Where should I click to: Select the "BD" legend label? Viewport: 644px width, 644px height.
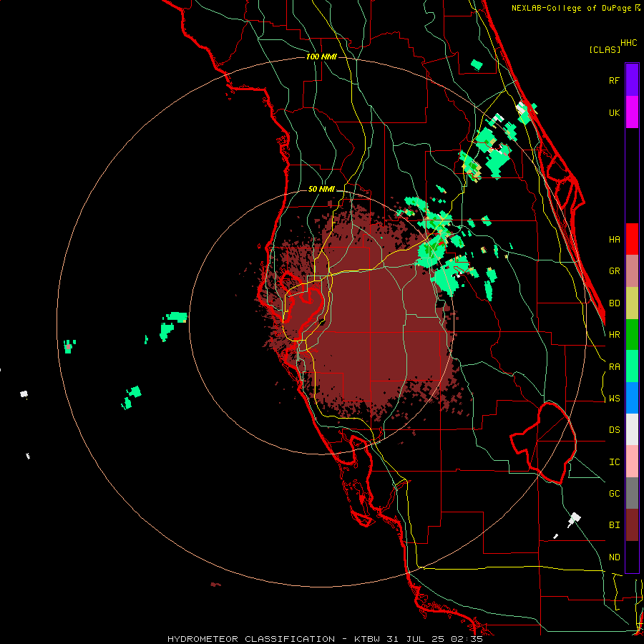tap(614, 303)
